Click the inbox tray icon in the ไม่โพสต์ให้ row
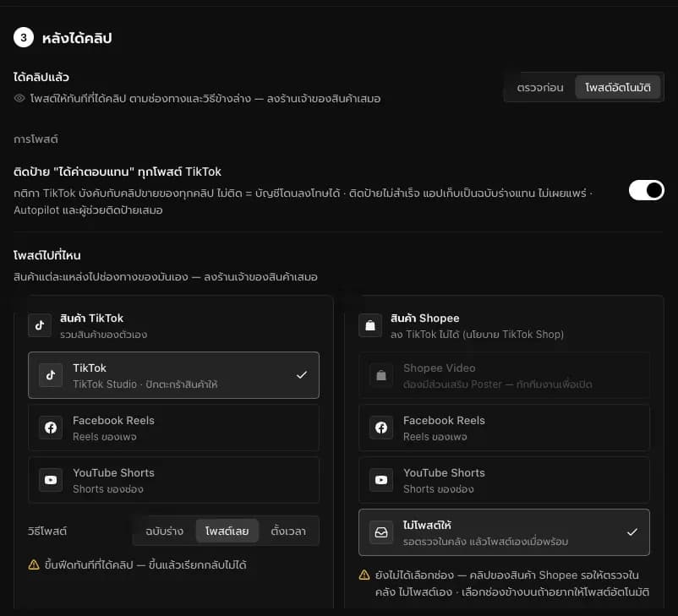 [381, 532]
